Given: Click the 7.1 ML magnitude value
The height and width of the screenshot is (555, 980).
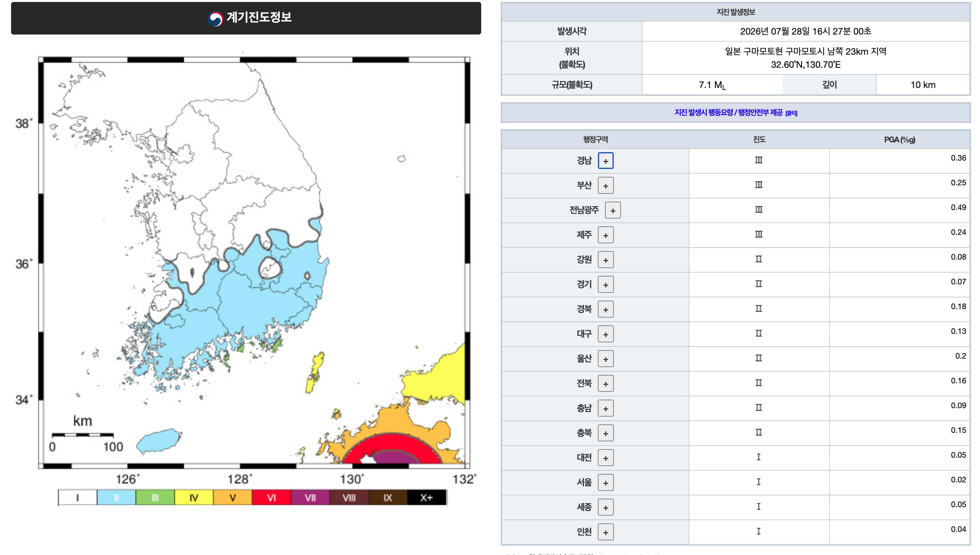Looking at the screenshot, I should tap(712, 85).
